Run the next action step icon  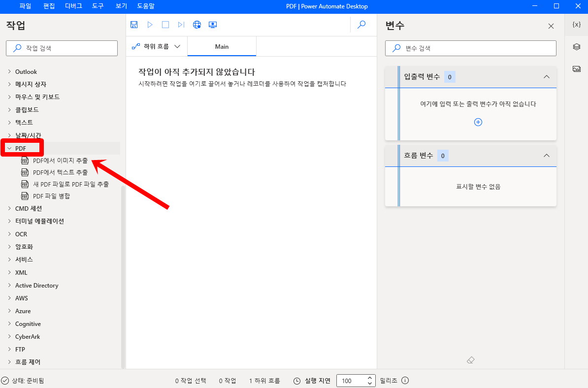click(181, 24)
